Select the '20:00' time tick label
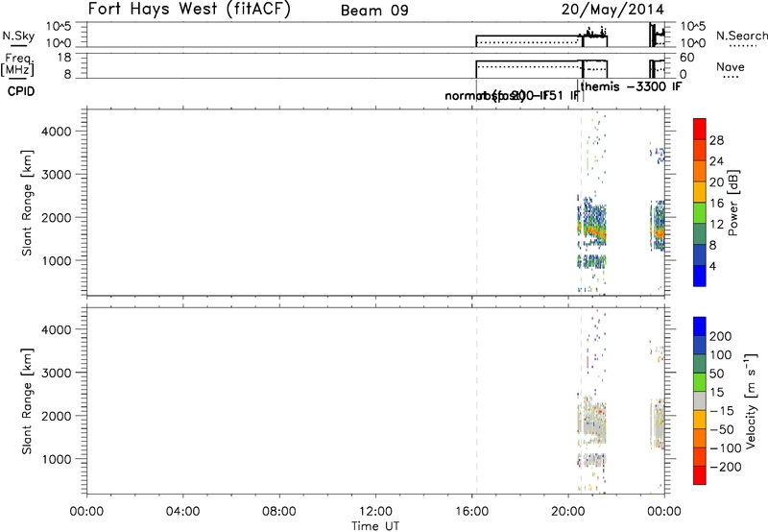The height and width of the screenshot is (532, 768). [x=567, y=512]
